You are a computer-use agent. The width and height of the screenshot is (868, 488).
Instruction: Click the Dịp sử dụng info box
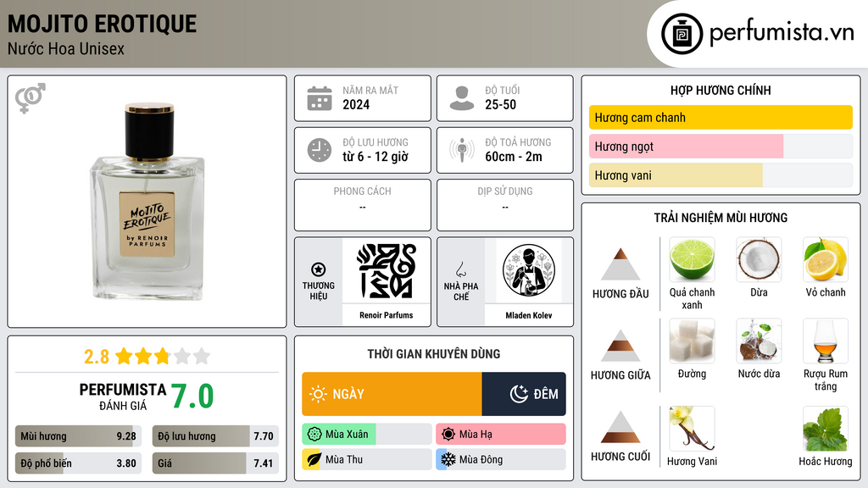505,205
